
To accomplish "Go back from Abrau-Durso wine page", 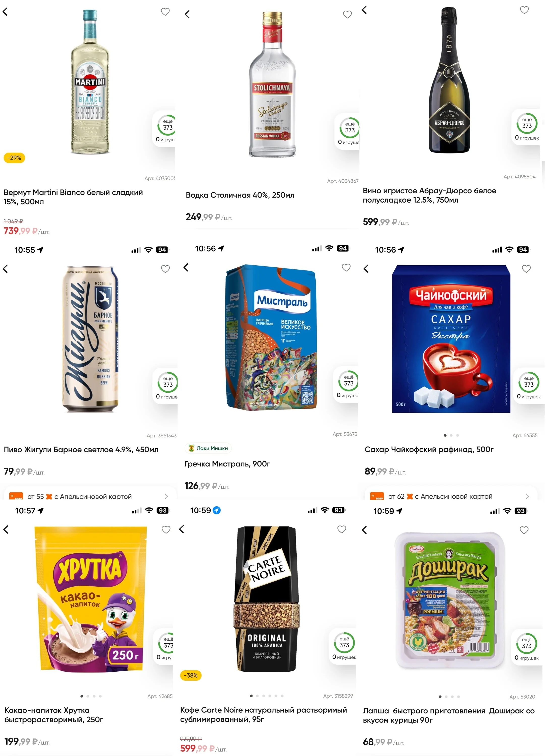I will coord(364,10).
